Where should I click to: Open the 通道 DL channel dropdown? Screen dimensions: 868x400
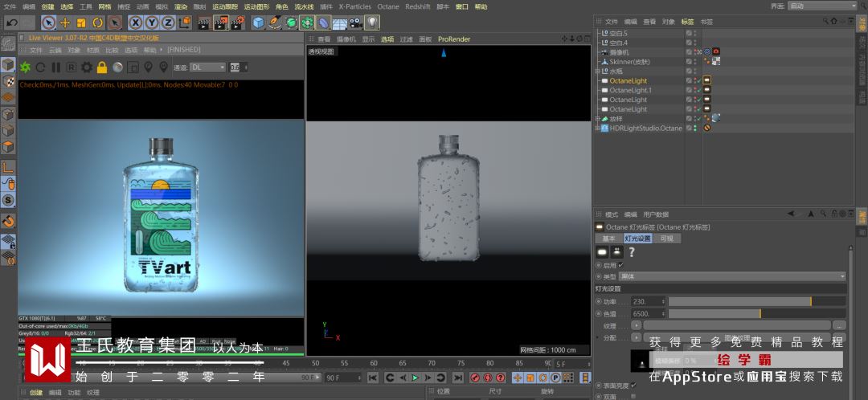(x=207, y=67)
